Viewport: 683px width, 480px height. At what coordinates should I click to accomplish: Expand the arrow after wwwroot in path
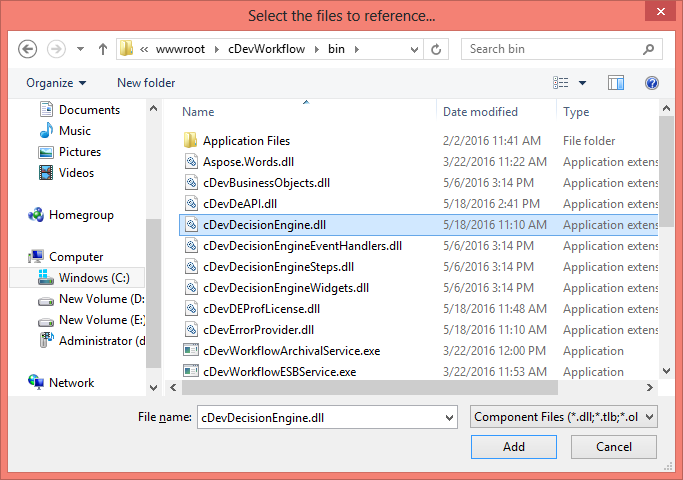tap(216, 49)
